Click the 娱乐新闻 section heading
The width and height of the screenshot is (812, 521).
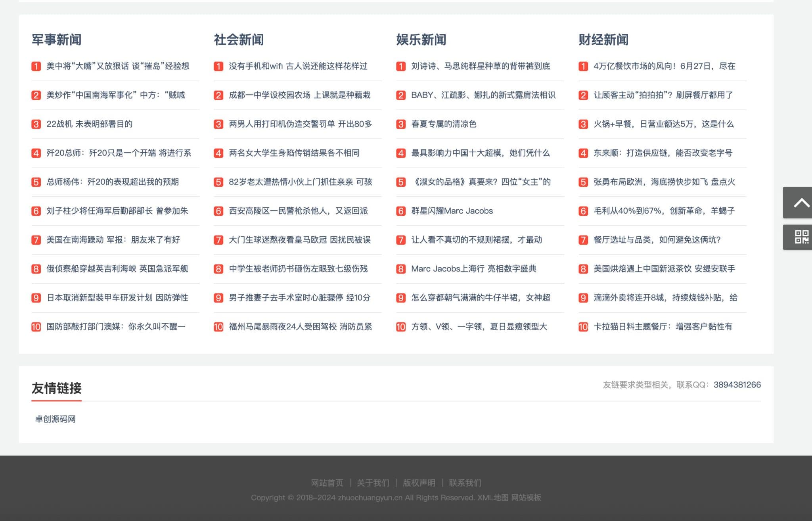click(x=421, y=40)
